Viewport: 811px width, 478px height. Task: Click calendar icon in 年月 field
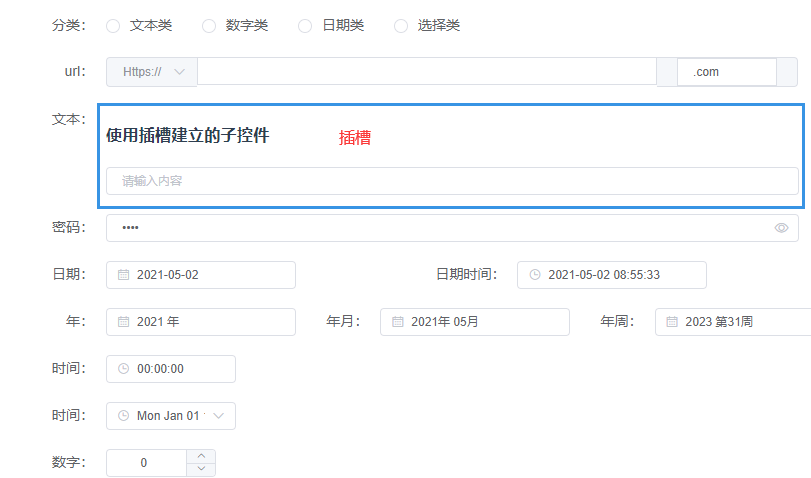[x=397, y=322]
